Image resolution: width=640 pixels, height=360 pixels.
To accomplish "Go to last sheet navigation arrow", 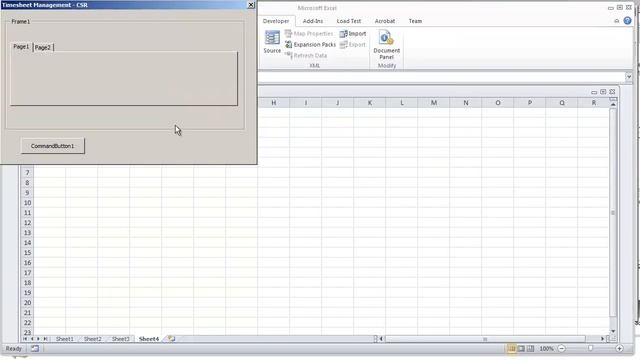I will point(45,339).
